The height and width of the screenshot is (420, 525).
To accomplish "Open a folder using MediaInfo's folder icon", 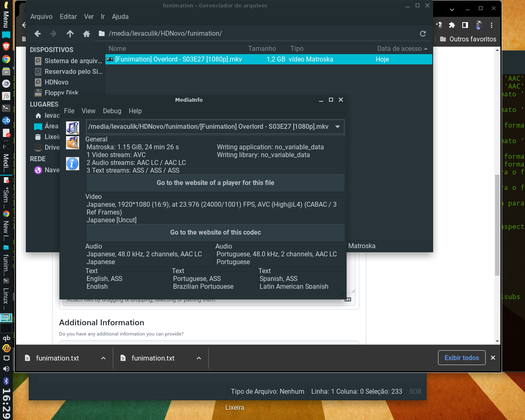I will tap(73, 143).
